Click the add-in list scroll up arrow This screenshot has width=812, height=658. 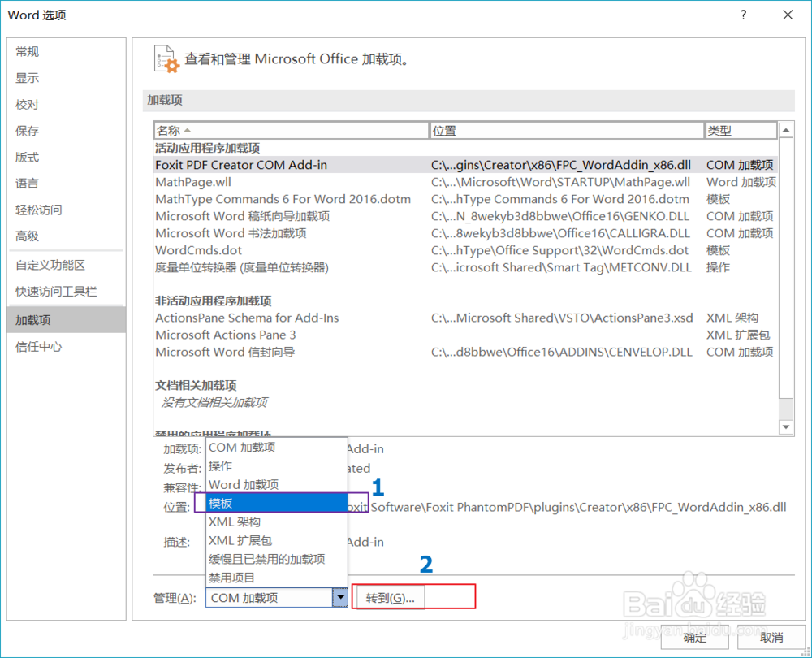pyautogui.click(x=786, y=130)
